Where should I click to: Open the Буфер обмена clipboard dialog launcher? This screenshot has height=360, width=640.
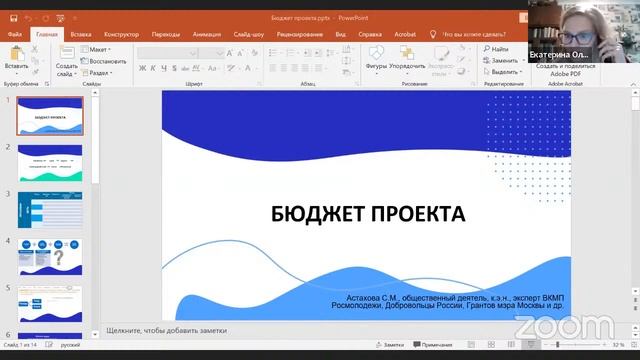[x=47, y=84]
